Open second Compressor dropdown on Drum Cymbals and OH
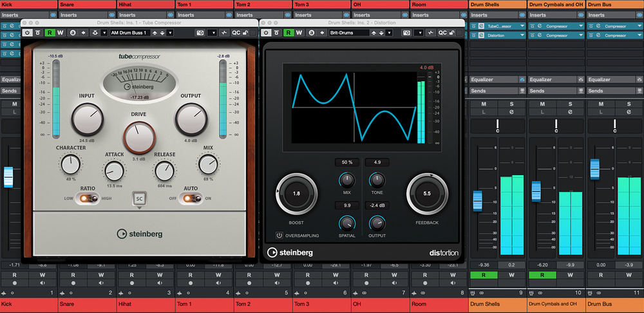This screenshot has width=644, height=313. pyautogui.click(x=581, y=35)
